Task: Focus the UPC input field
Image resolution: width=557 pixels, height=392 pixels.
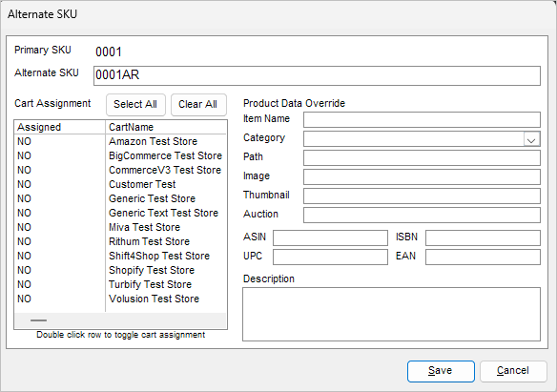Action: click(330, 258)
